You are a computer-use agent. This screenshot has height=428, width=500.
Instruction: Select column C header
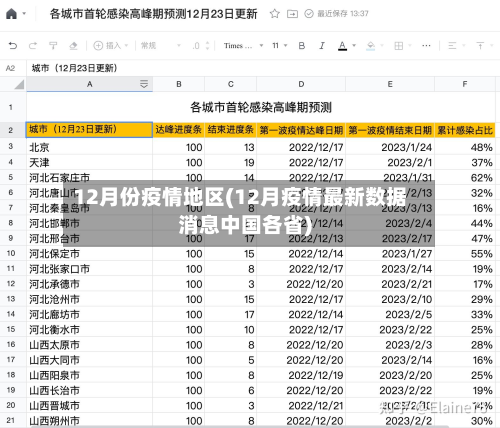230,84
